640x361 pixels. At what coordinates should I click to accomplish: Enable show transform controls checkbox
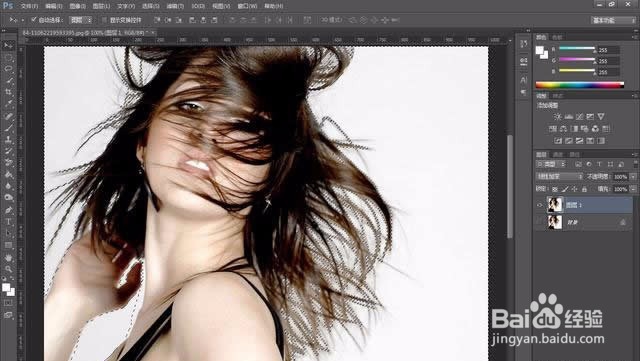pyautogui.click(x=104, y=20)
